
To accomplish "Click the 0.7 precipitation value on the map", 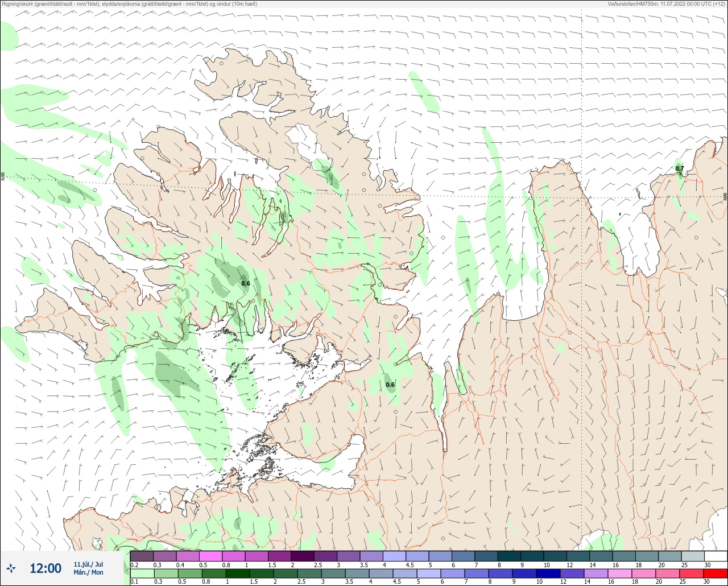I will [680, 168].
